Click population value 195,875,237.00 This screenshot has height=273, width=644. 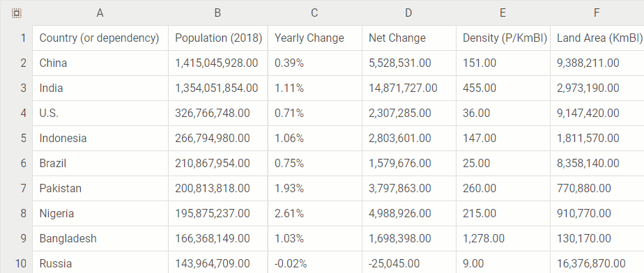tap(217, 214)
